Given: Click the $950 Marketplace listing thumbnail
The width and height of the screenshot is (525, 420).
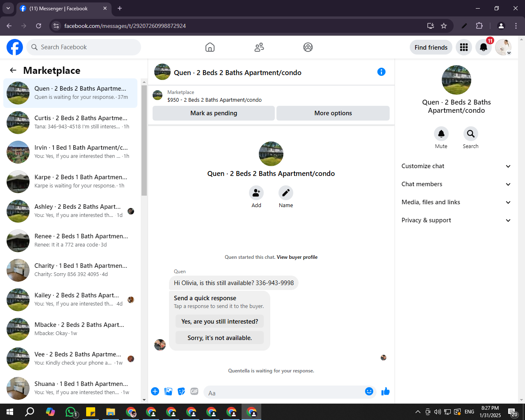Looking at the screenshot, I should click(157, 96).
